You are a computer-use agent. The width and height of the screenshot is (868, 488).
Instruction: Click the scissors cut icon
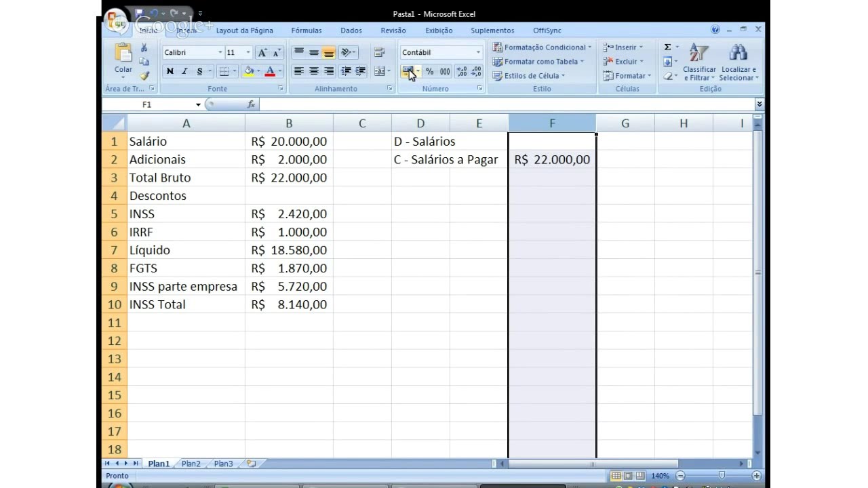pyautogui.click(x=144, y=47)
